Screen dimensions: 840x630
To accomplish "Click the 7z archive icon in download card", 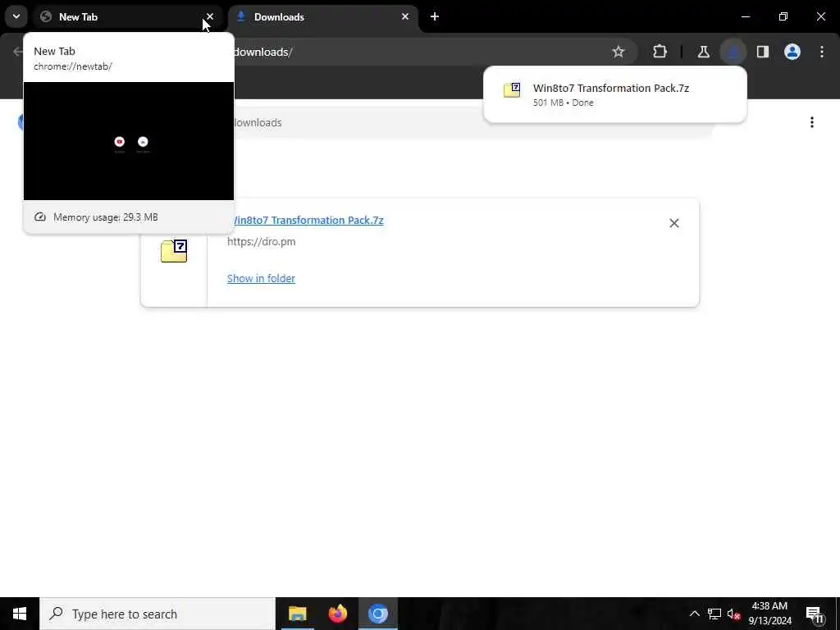I will pyautogui.click(x=174, y=251).
